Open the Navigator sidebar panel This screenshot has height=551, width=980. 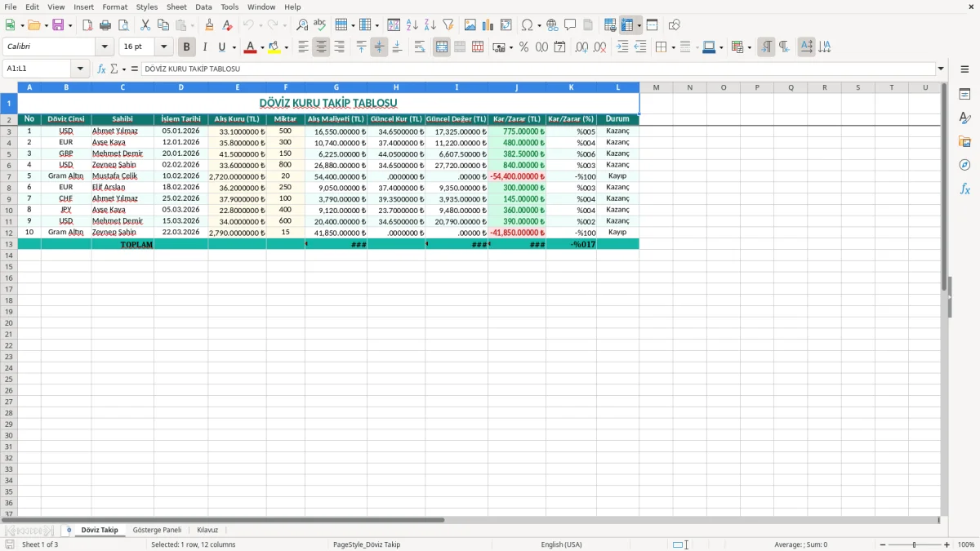pos(964,165)
